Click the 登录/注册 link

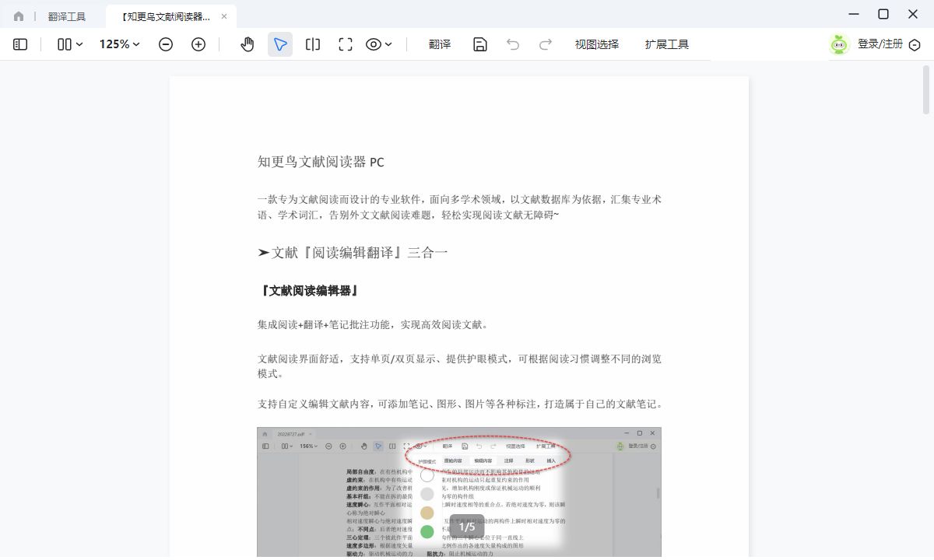click(x=880, y=44)
